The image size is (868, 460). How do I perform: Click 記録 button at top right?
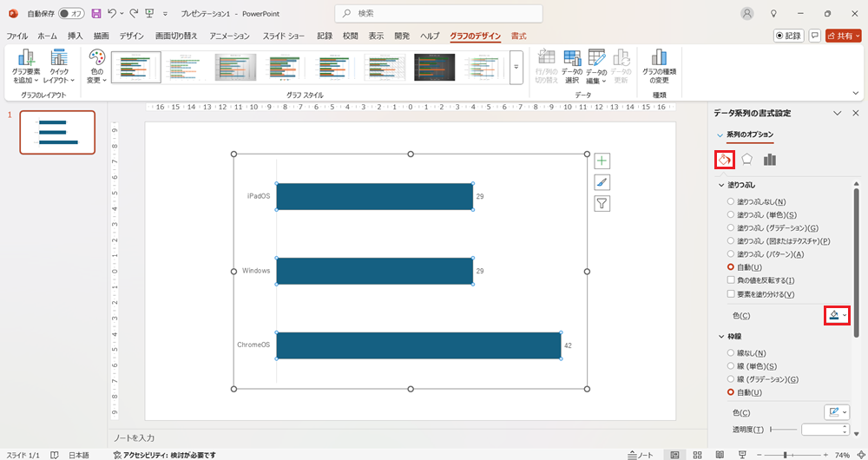pyautogui.click(x=788, y=36)
